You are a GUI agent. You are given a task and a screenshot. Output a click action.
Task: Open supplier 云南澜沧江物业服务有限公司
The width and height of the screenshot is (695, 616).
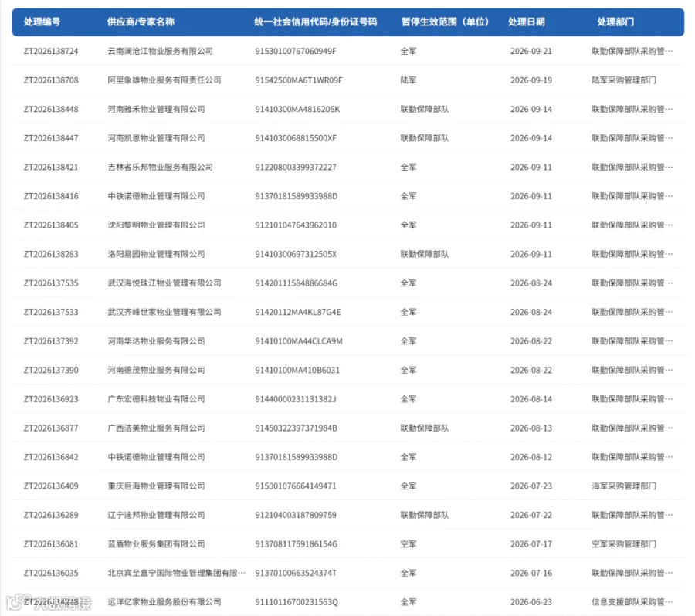point(160,52)
